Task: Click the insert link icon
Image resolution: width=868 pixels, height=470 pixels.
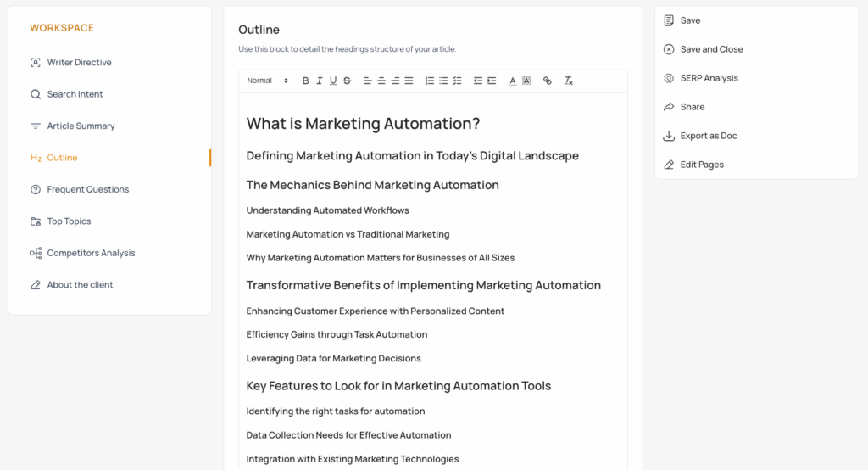Action: pos(548,81)
